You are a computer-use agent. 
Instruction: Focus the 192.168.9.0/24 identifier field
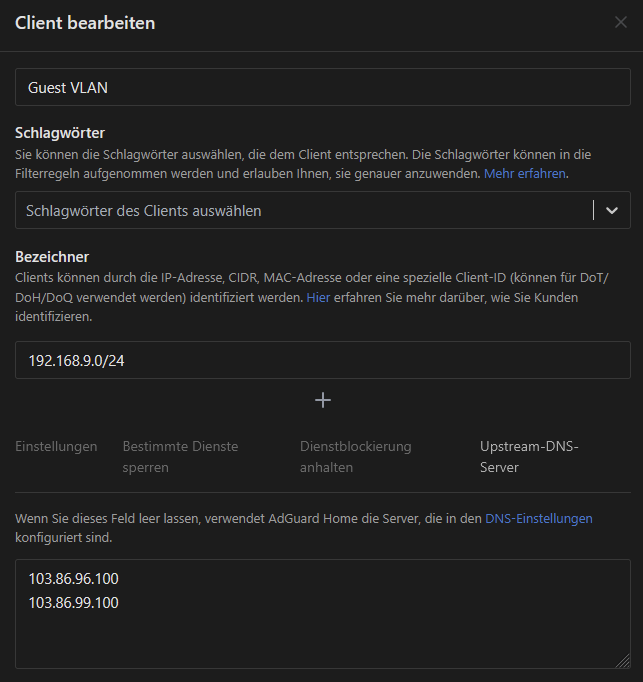coord(322,360)
